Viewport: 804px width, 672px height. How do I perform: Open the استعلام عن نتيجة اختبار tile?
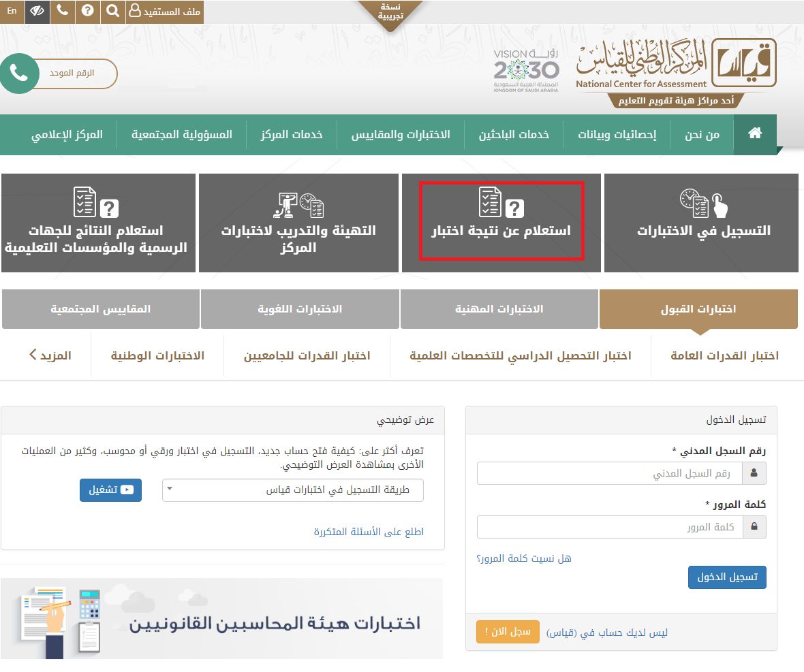501,222
